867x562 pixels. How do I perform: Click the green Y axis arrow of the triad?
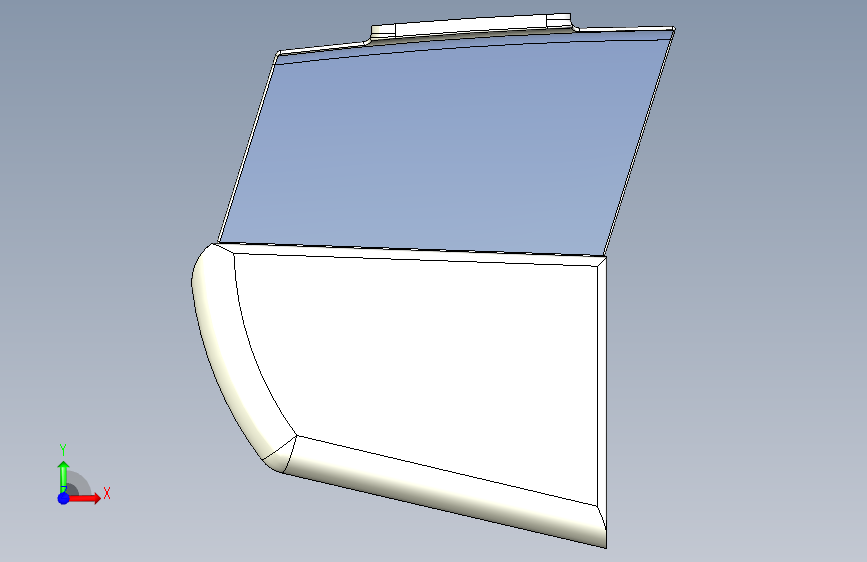[x=64, y=476]
